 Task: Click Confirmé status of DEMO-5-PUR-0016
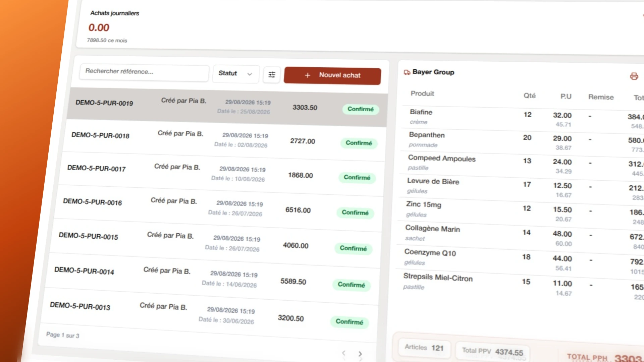tap(355, 213)
